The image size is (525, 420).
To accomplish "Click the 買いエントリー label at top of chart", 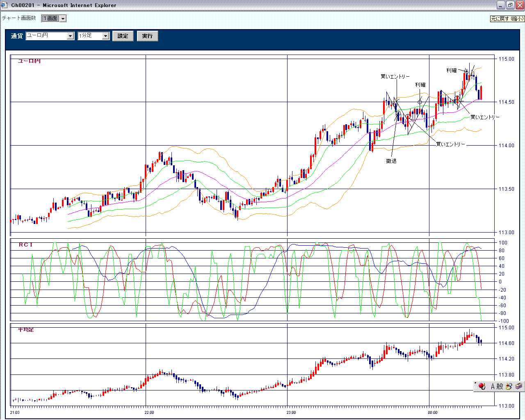I will [395, 77].
